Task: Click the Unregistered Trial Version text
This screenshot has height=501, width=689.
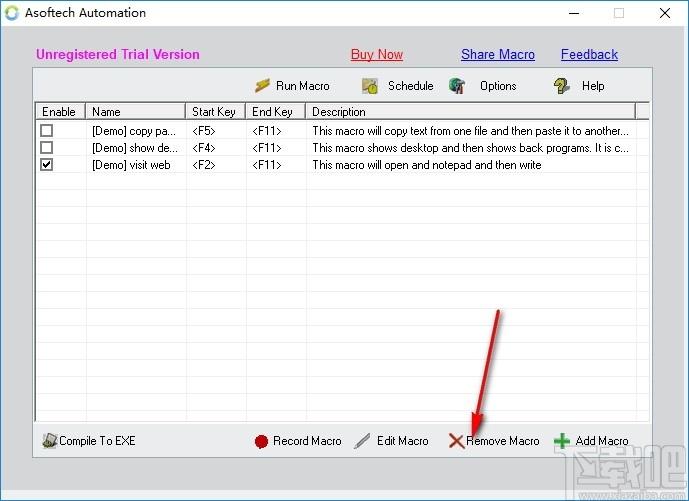Action: [x=118, y=54]
